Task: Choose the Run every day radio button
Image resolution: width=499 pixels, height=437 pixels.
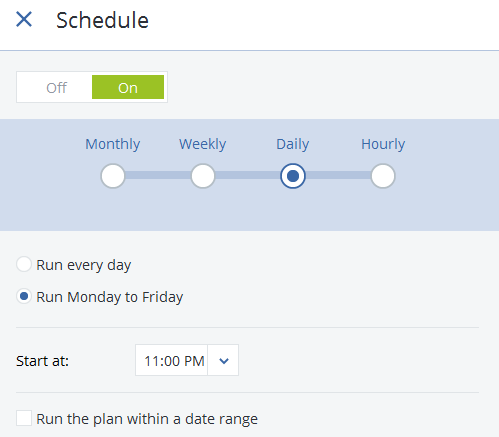Action: coord(24,264)
